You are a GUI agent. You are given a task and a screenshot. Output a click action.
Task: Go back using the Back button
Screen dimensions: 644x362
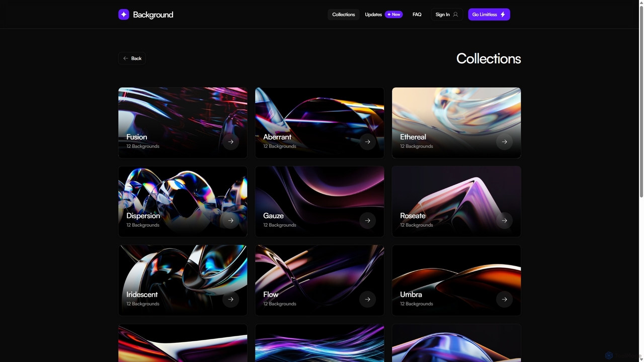tap(132, 58)
